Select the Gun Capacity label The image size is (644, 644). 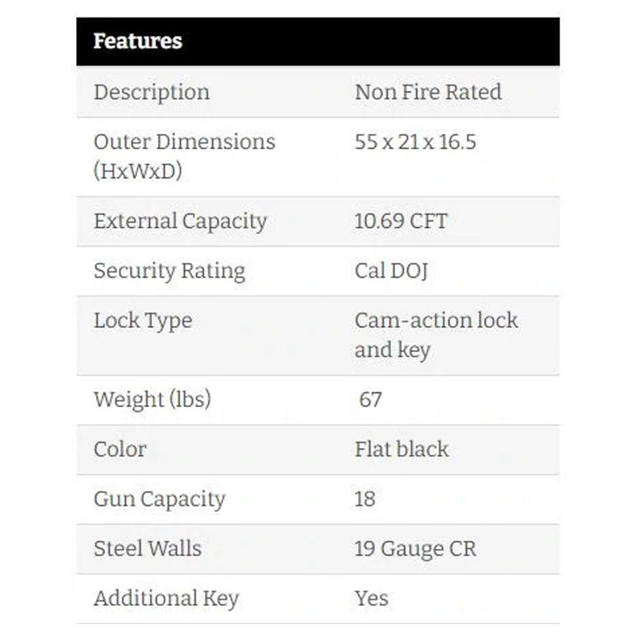159,500
